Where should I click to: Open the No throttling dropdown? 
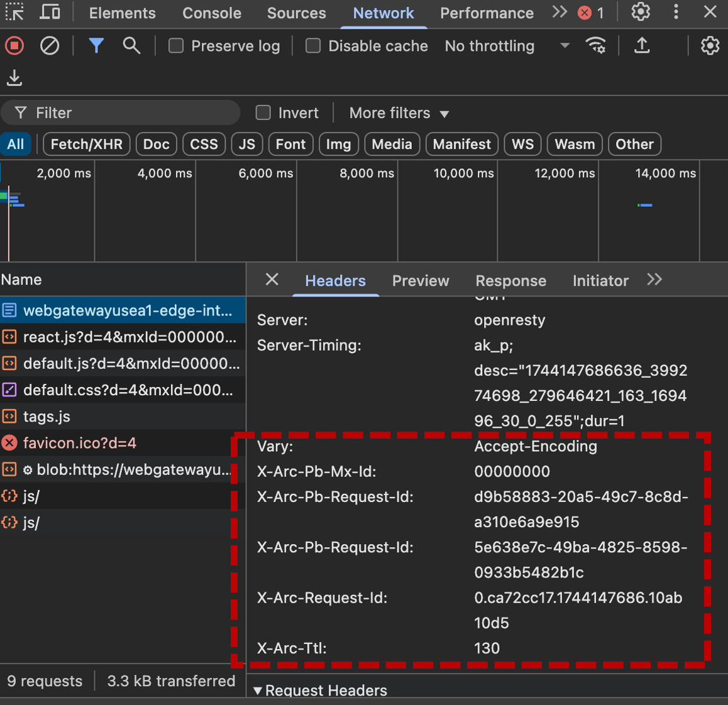click(x=507, y=46)
